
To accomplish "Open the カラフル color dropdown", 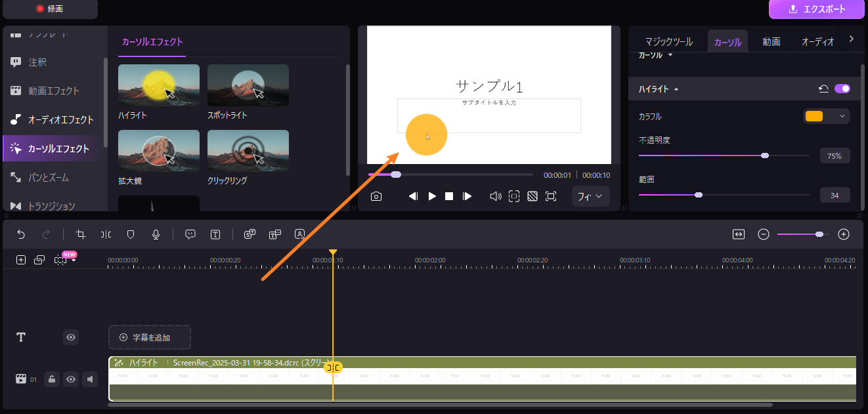I will pyautogui.click(x=827, y=116).
